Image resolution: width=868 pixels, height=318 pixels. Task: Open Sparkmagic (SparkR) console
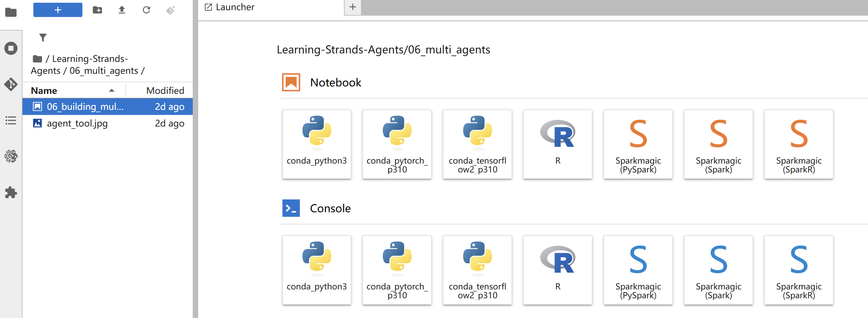799,270
